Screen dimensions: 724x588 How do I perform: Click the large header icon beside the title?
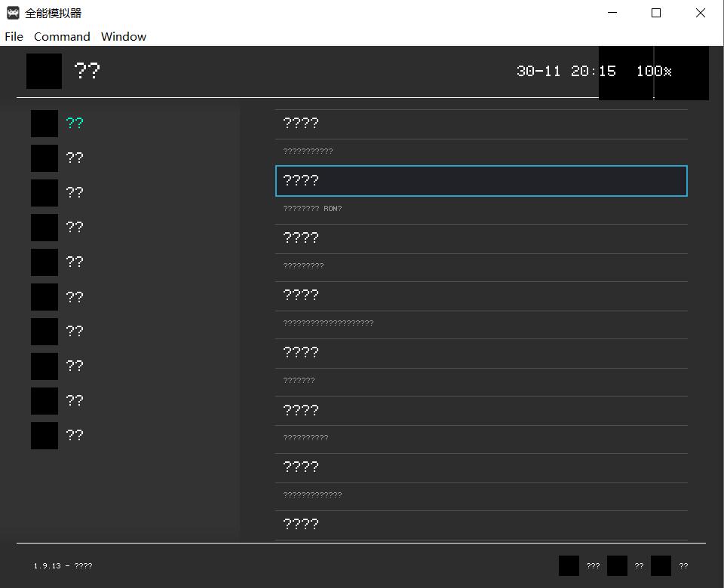[44, 71]
